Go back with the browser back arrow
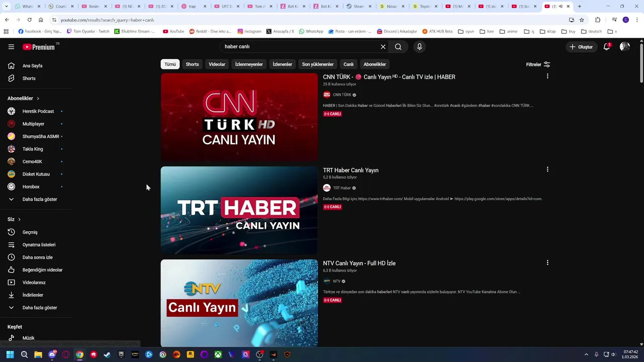This screenshot has width=644, height=362. [7, 20]
